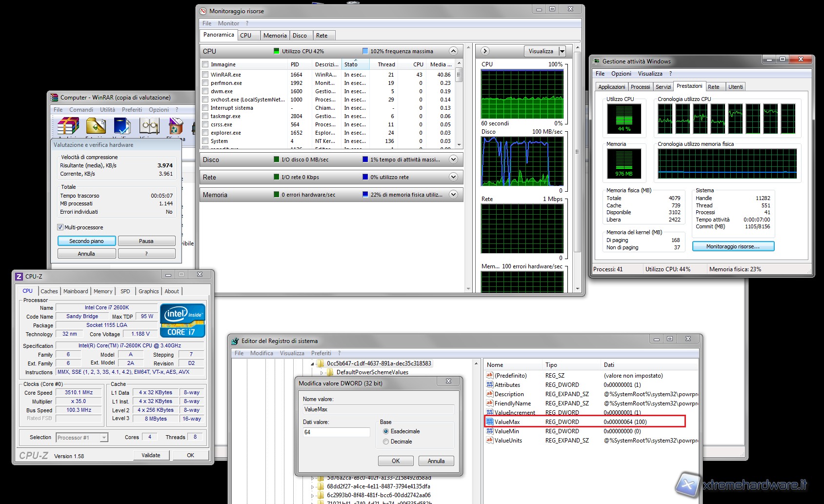The width and height of the screenshot is (824, 504).
Task: Click WinRAR's View open-book toolbar icon
Action: 149,126
